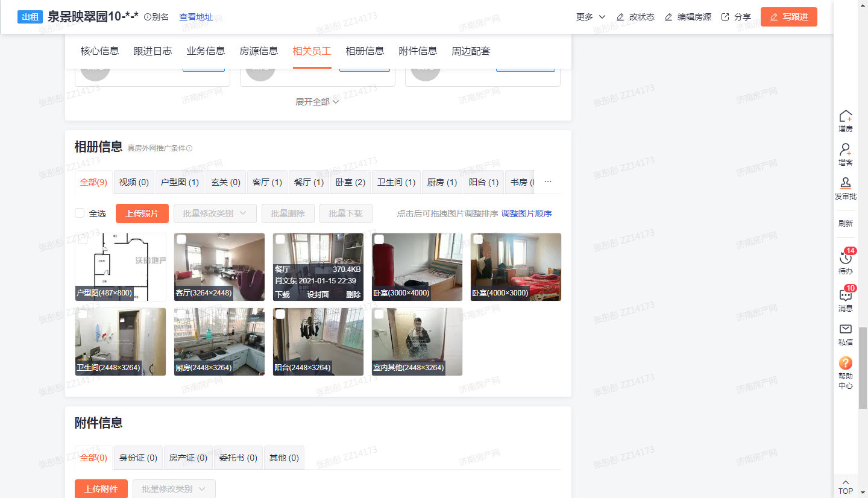
Task: Select the 卧室 (2) album tab
Action: (350, 182)
